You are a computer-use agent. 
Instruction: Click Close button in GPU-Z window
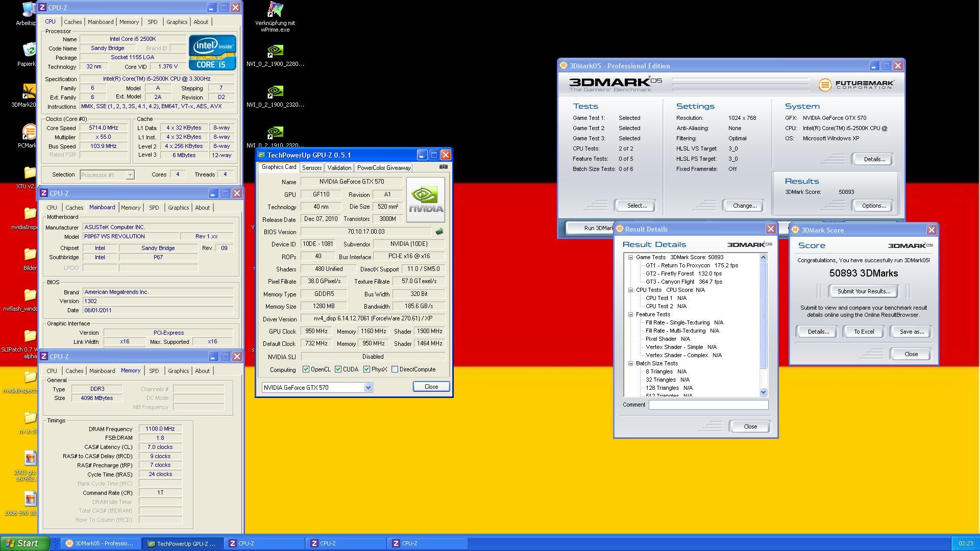click(x=431, y=387)
